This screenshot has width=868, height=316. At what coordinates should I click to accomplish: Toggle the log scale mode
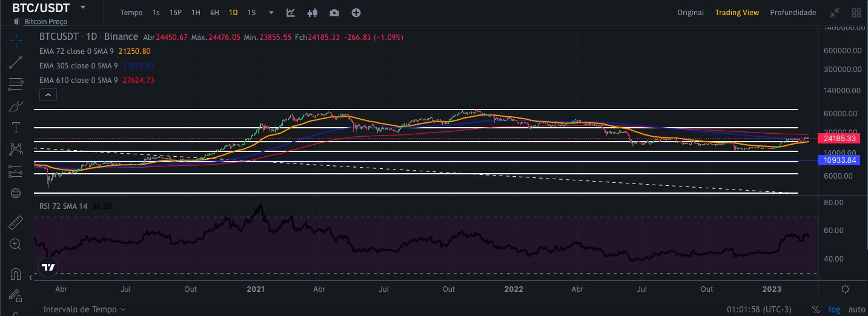[x=834, y=309]
